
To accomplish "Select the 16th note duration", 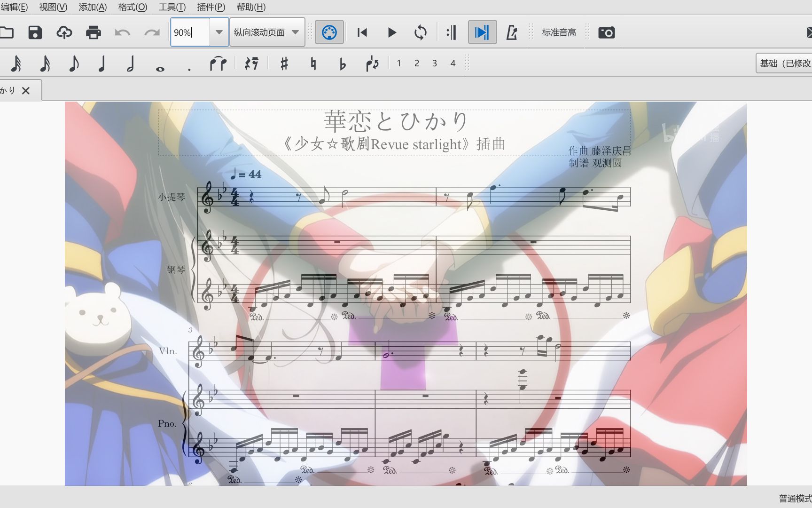I will point(45,63).
